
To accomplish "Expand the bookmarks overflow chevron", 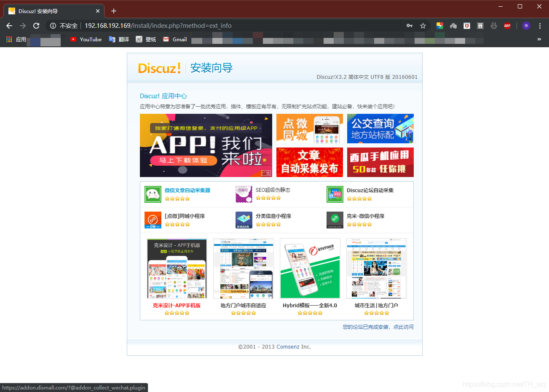I will pos(539,39).
